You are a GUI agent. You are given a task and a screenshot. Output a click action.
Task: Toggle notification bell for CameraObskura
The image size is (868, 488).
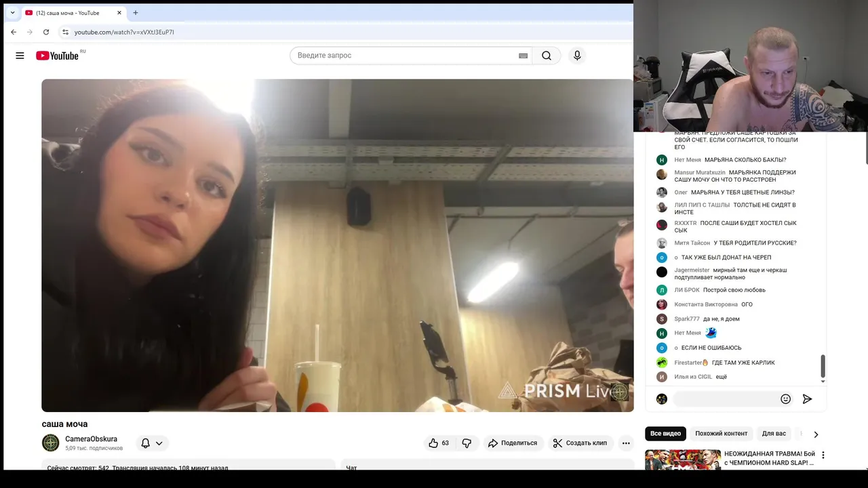click(x=145, y=443)
